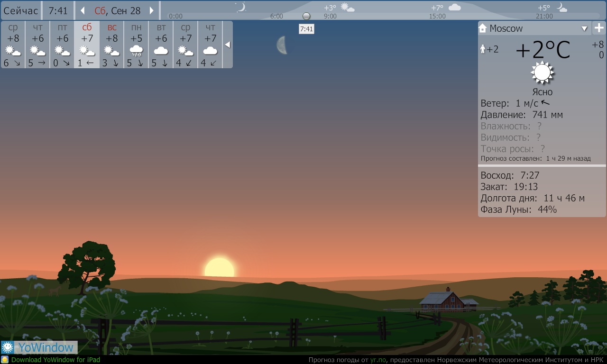Select Sunday (вс) forecast tab
The width and height of the screenshot is (607, 364).
click(x=112, y=45)
